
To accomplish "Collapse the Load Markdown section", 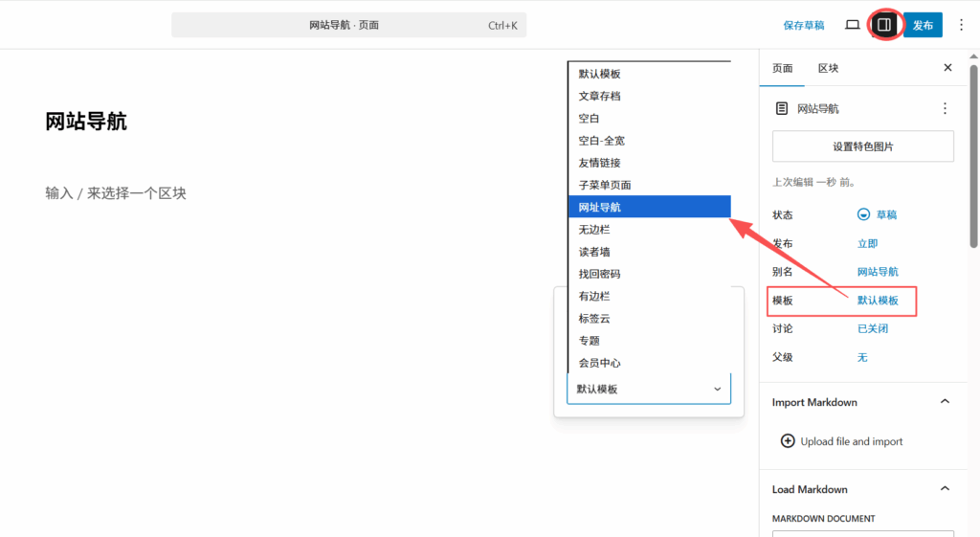I will coord(945,489).
